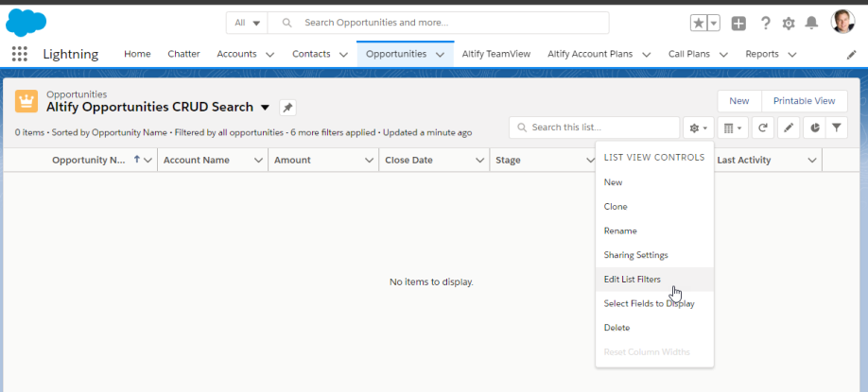Open the Global Actions plus icon
Image resolution: width=868 pixels, height=392 pixels.
[x=738, y=23]
